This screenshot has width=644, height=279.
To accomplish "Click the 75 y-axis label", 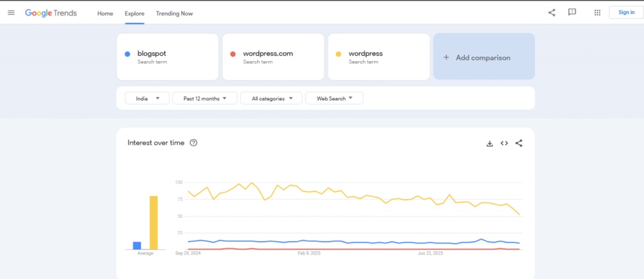I will click(179, 199).
